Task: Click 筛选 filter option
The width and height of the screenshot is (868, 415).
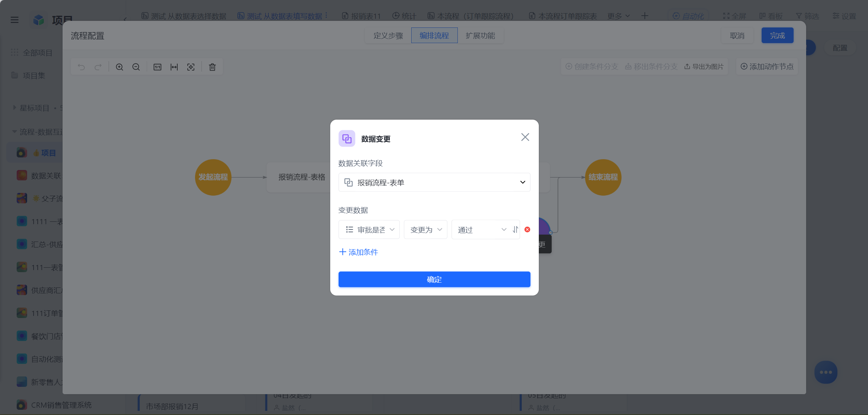Action: [x=807, y=16]
